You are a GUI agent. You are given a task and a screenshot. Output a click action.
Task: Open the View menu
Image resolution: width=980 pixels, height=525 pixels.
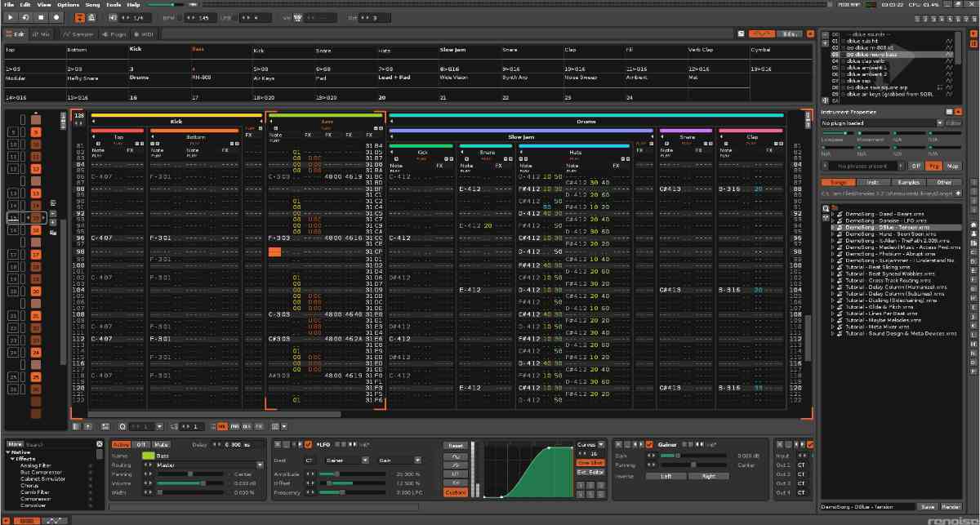tap(44, 5)
